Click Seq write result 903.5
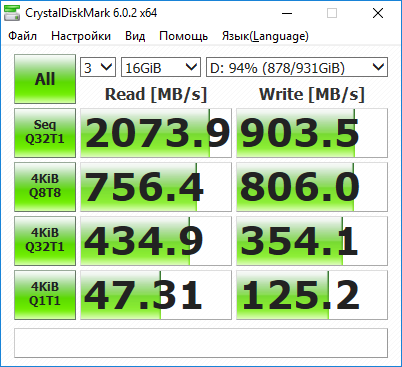 coord(312,133)
